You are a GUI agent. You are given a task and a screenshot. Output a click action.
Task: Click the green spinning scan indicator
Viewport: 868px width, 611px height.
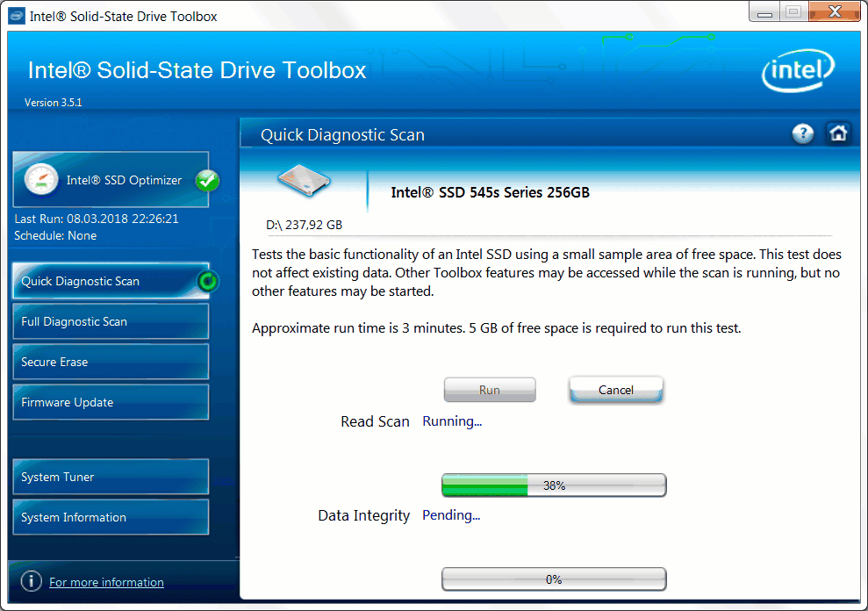(208, 282)
